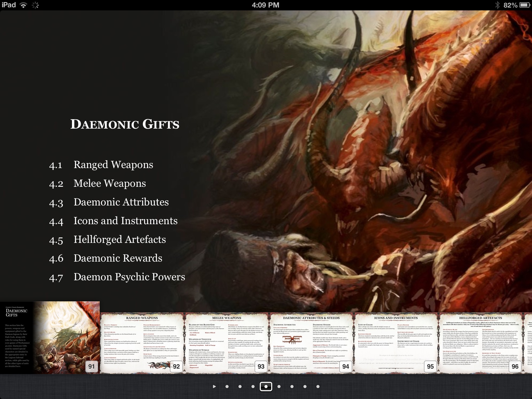This screenshot has width=532, height=399.
Task: Open section 4.1 Ranged Weapons
Action: click(101, 165)
